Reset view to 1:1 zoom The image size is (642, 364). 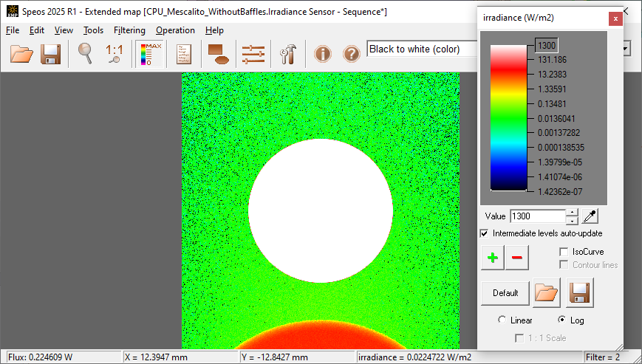pos(115,54)
